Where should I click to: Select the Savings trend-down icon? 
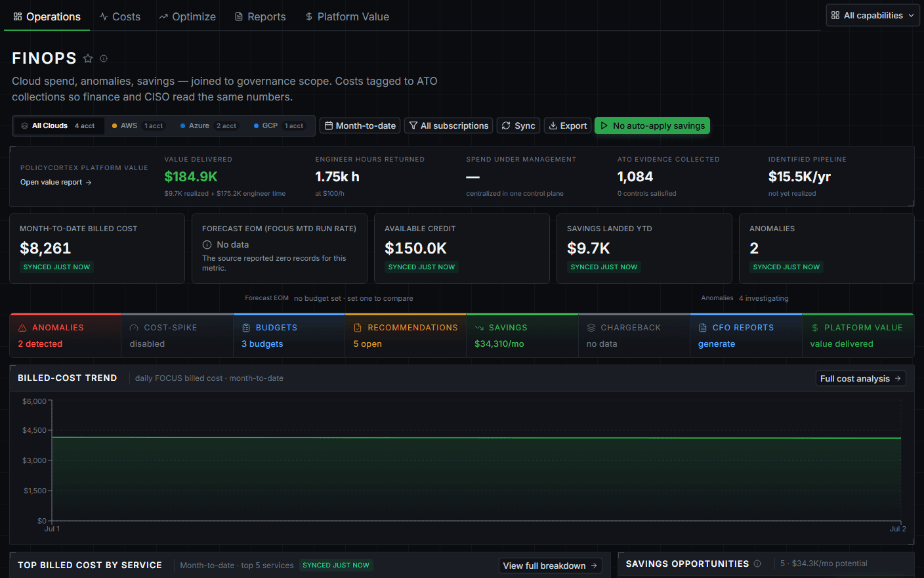pyautogui.click(x=479, y=328)
